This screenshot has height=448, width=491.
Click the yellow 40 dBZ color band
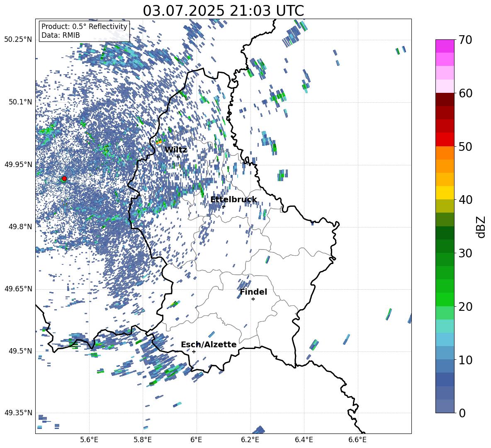[x=445, y=193]
